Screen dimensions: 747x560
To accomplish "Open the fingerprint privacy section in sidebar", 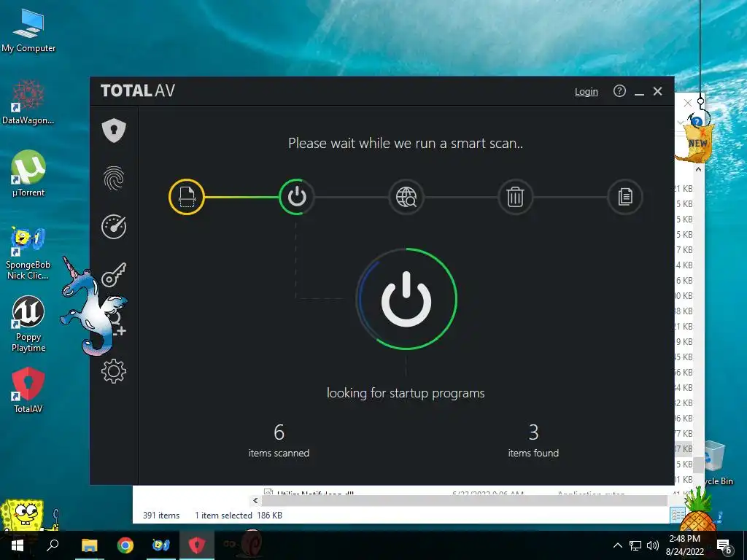I will pyautogui.click(x=114, y=179).
